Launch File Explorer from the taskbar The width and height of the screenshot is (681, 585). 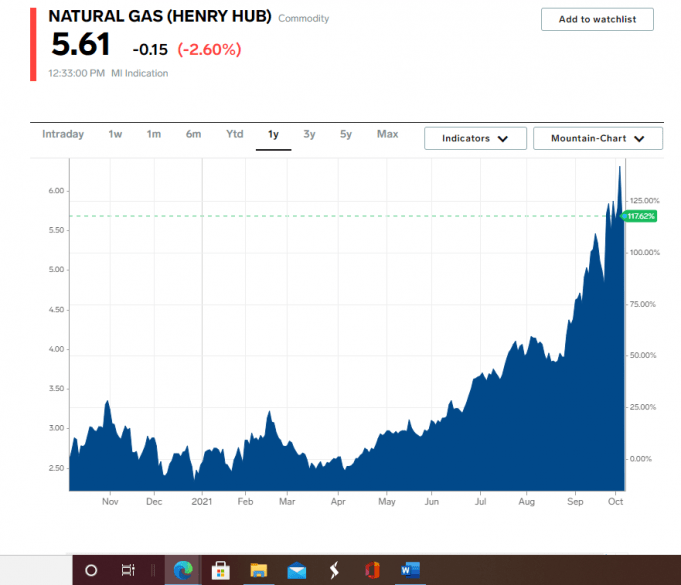coord(258,570)
